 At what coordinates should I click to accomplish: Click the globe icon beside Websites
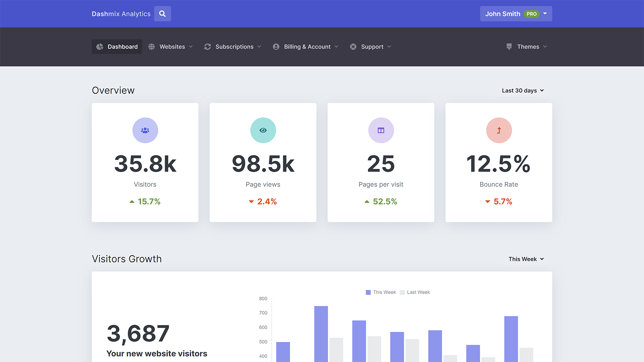coord(152,47)
